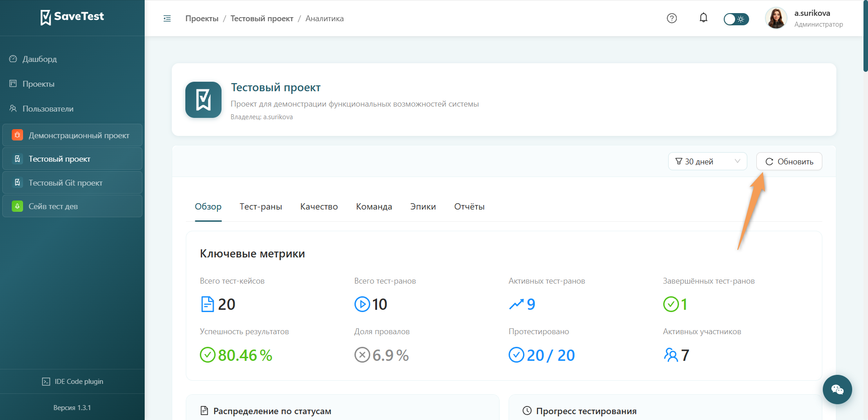Toggle the light/dark theme switch
Image resolution: width=868 pixels, height=420 pixels.
click(736, 19)
